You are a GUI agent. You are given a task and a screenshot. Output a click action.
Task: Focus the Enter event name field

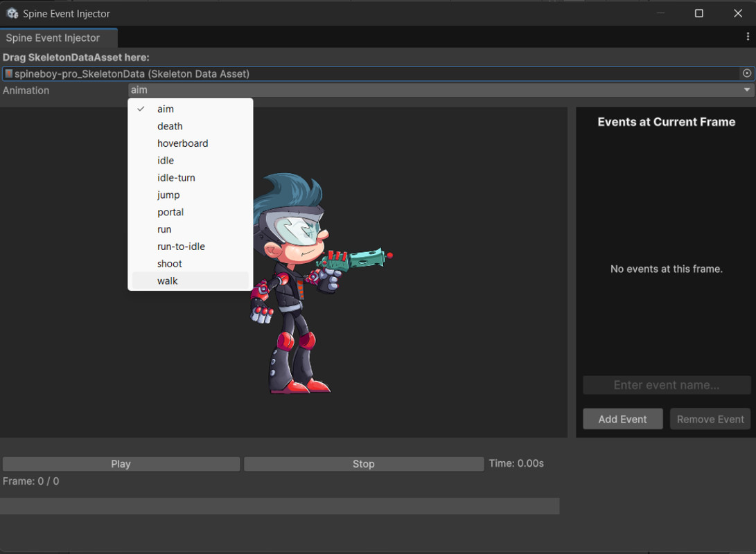coord(667,385)
